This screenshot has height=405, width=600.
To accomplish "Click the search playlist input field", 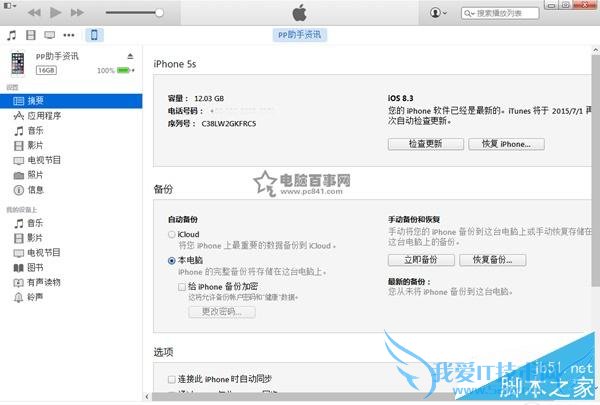I will pos(500,13).
